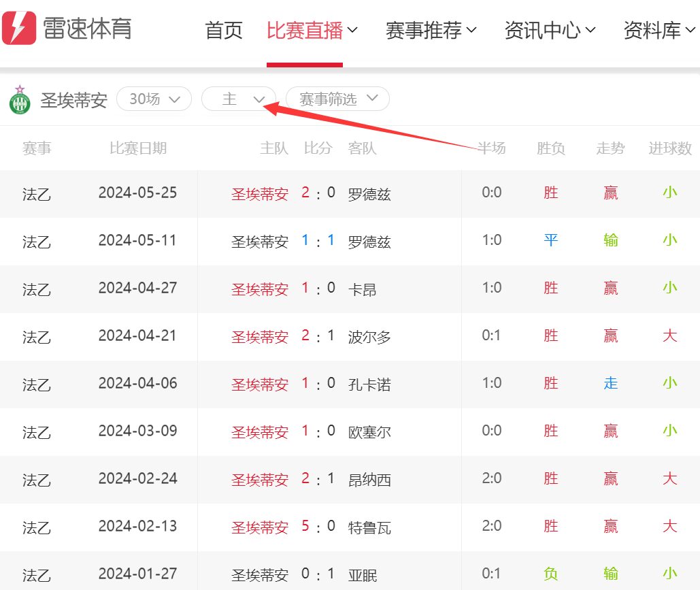Open the 资讯中心 navigation menu
This screenshot has height=590, width=700.
[x=550, y=31]
